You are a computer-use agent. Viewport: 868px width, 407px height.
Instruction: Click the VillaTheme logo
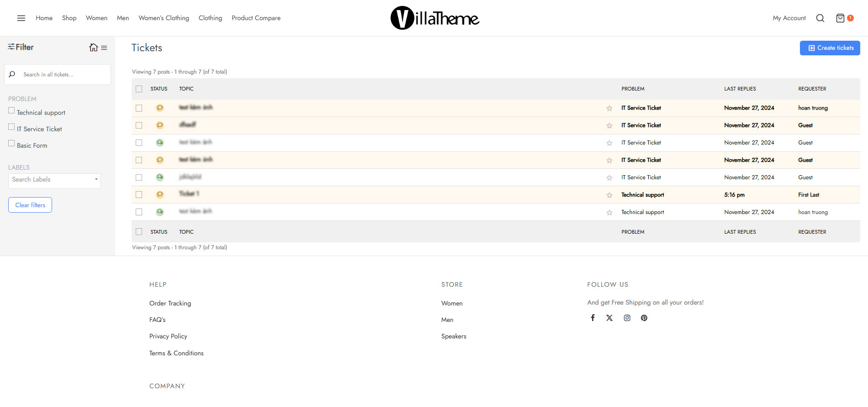(434, 18)
